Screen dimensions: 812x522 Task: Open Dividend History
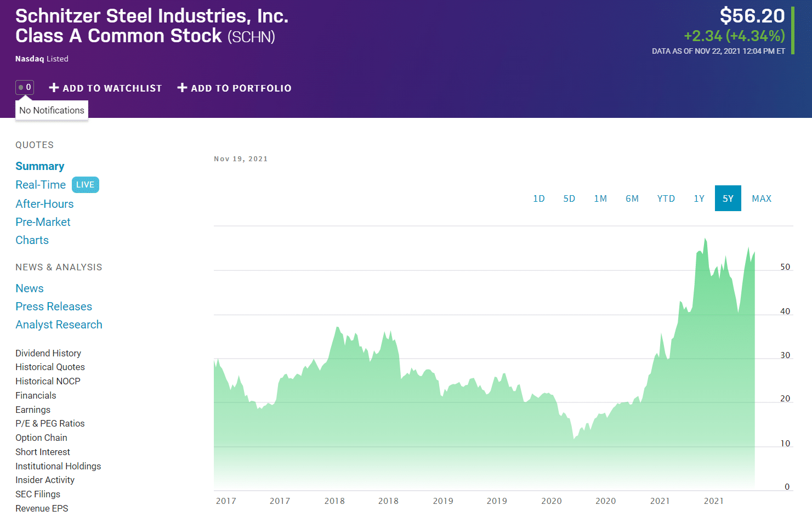point(48,353)
